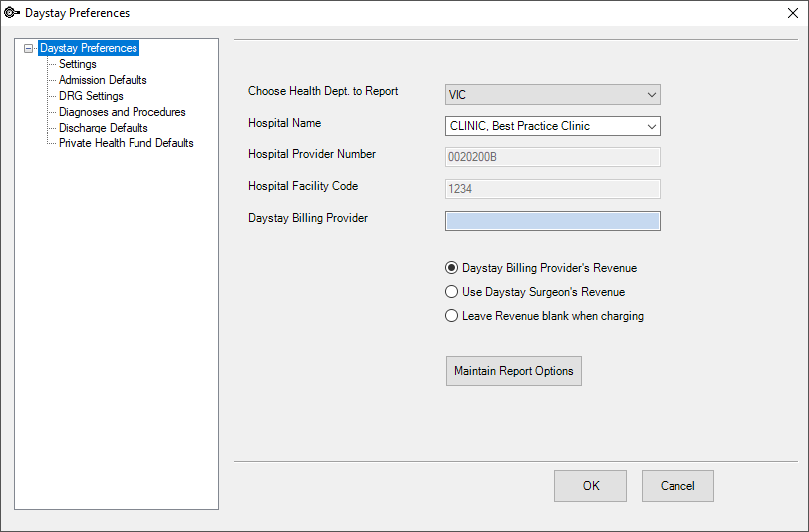Dismiss the dialog with Cancel

tap(677, 486)
